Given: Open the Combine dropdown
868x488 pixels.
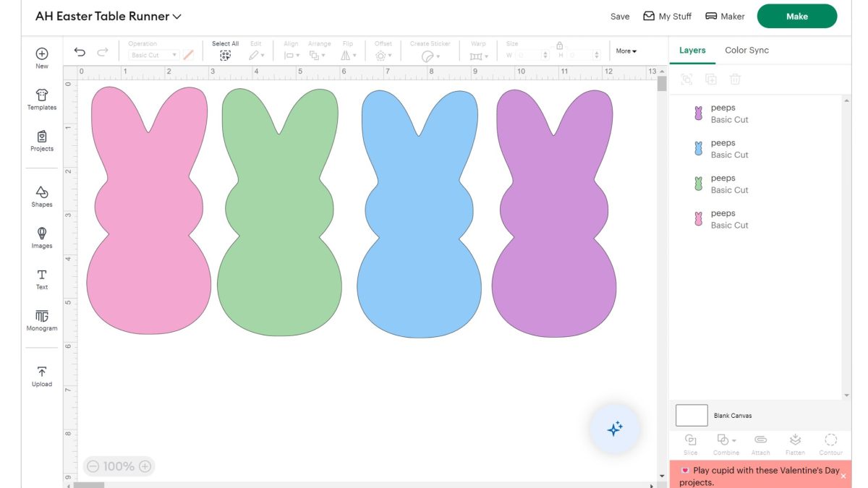Looking at the screenshot, I should [x=726, y=444].
